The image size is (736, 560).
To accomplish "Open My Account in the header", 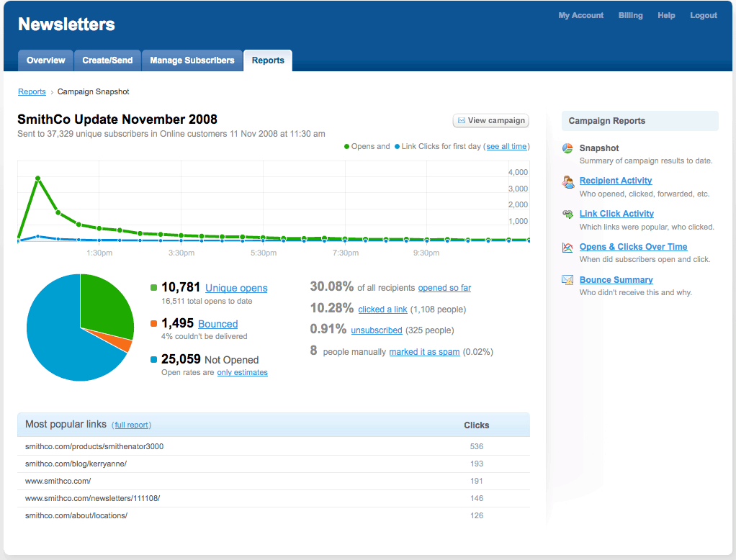I will click(x=580, y=16).
